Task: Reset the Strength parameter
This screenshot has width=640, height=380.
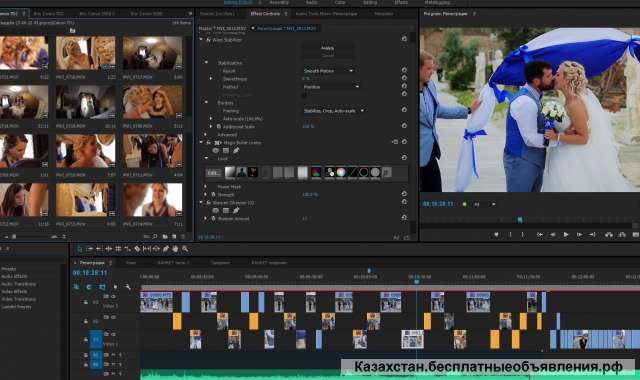Action: tap(404, 194)
